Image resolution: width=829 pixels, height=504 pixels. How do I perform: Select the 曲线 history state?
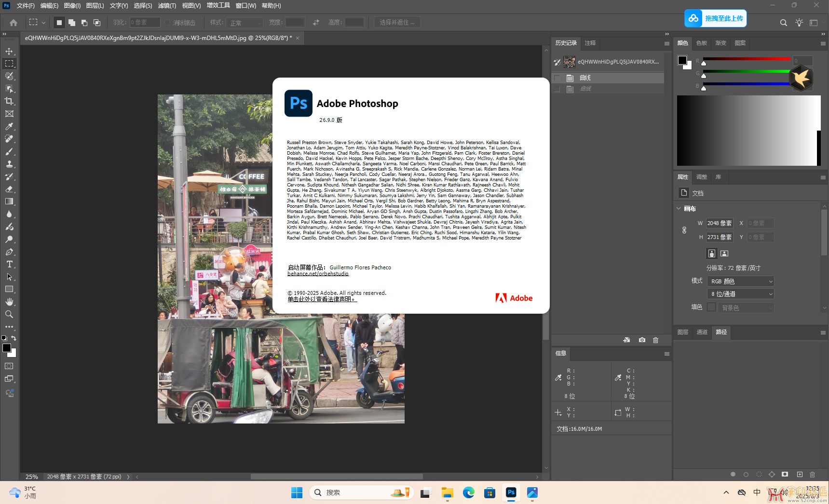click(608, 78)
